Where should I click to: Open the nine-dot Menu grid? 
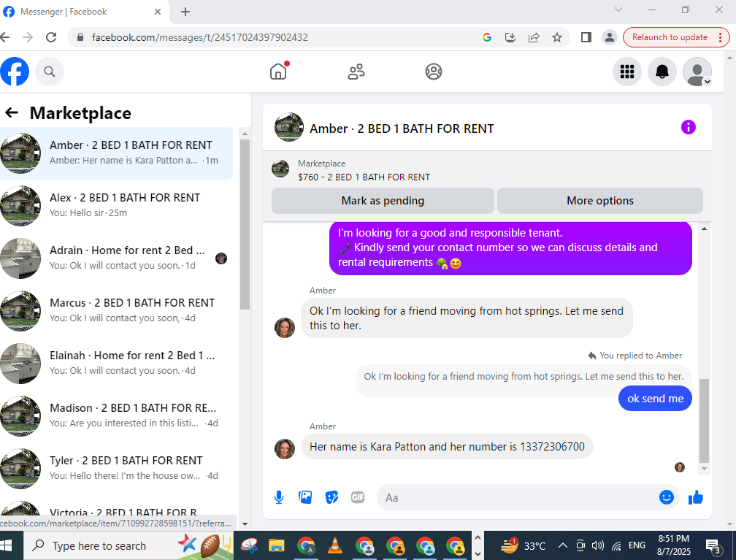pos(627,72)
